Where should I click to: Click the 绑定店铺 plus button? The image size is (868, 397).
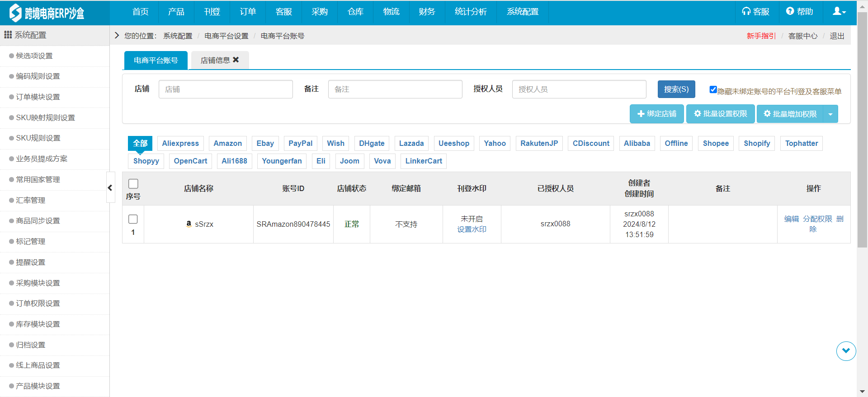657,114
